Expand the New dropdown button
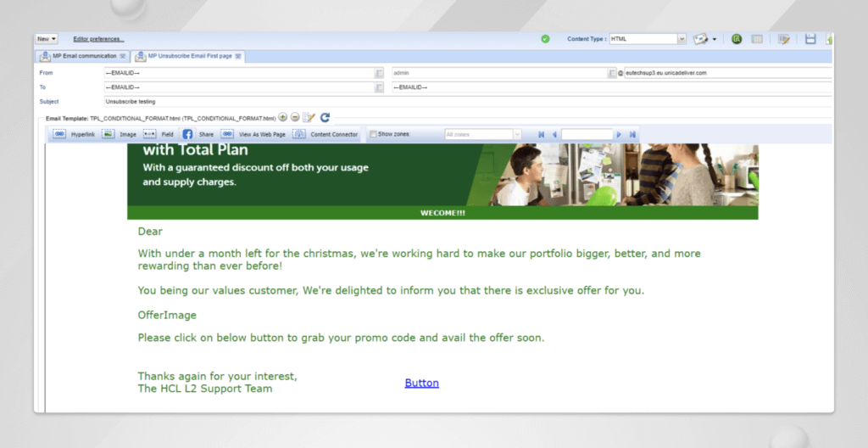The image size is (868, 448). pos(47,39)
